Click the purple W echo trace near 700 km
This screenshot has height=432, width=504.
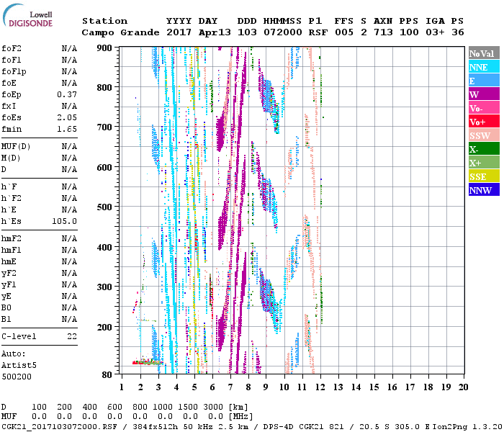(x=220, y=133)
